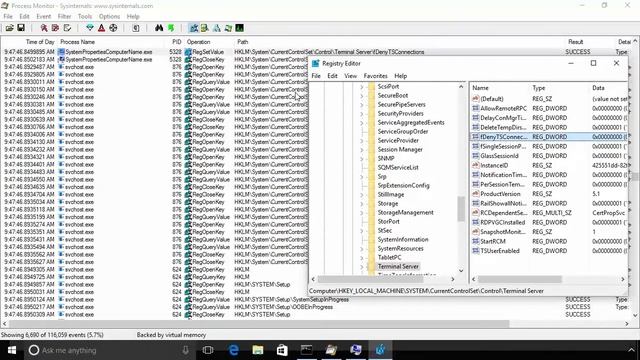Toggle Show Registry Activity toolbar button
This screenshot has height=360, width=640.
(x=193, y=28)
